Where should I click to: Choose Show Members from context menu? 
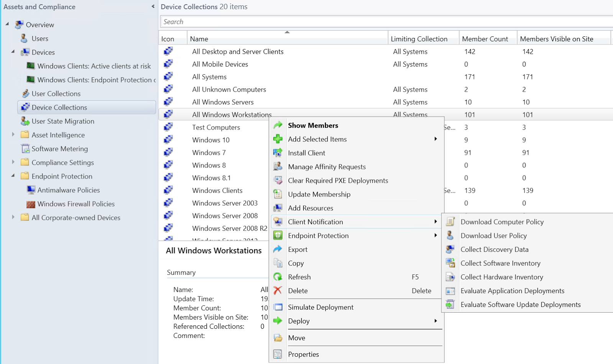[x=313, y=125]
